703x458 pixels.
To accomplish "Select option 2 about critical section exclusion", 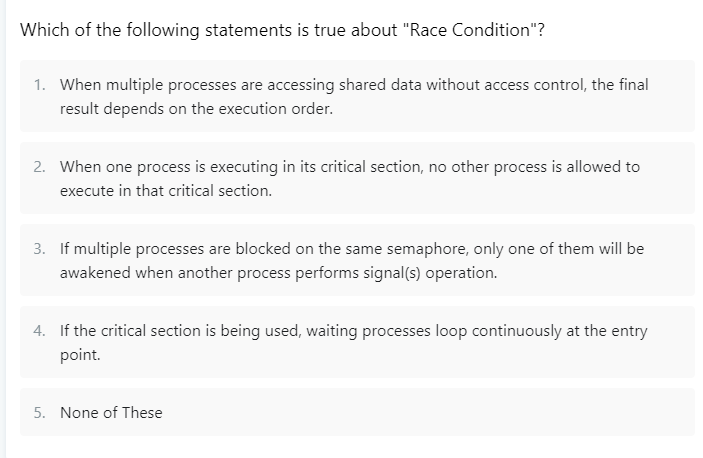I will [357, 178].
